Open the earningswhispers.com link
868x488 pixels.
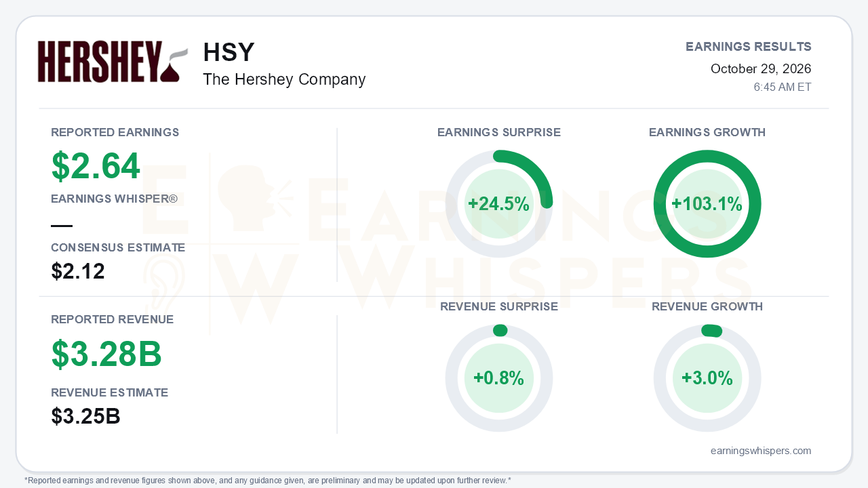(761, 451)
